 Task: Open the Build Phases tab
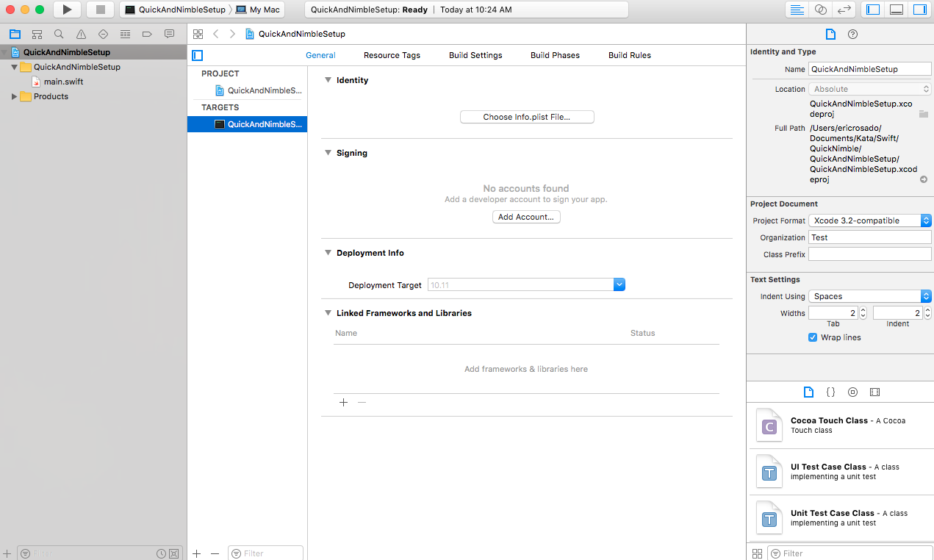pos(555,55)
